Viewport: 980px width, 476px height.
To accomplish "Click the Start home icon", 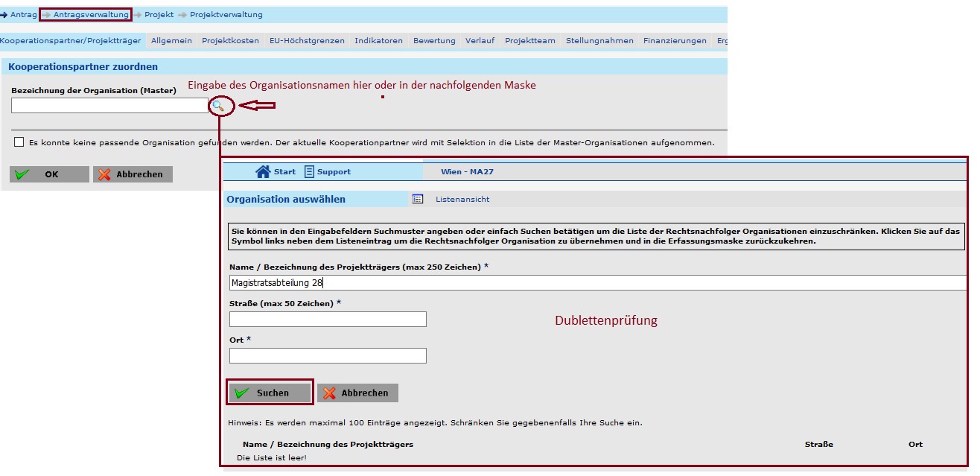I will point(263,172).
